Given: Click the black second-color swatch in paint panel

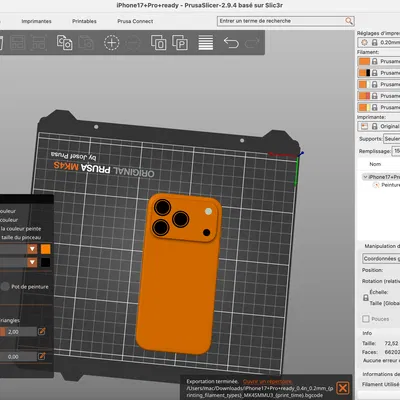Looking at the screenshot, I should click(x=45, y=262).
